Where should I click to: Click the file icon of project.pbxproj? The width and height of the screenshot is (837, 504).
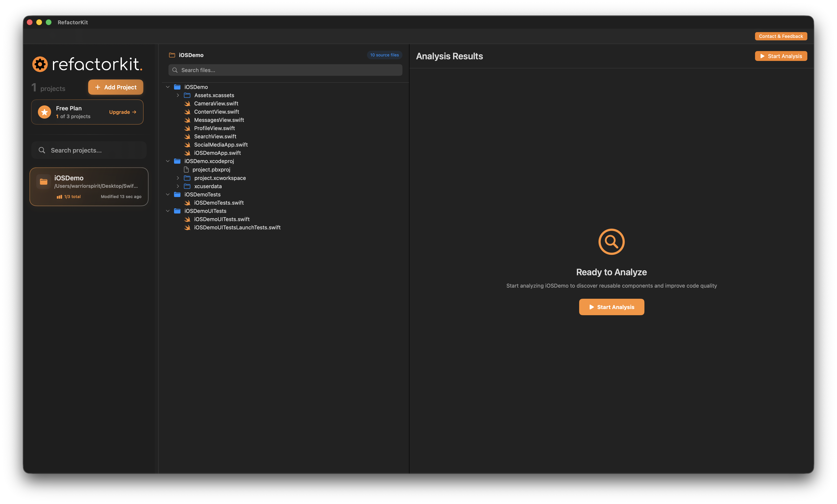coord(186,169)
